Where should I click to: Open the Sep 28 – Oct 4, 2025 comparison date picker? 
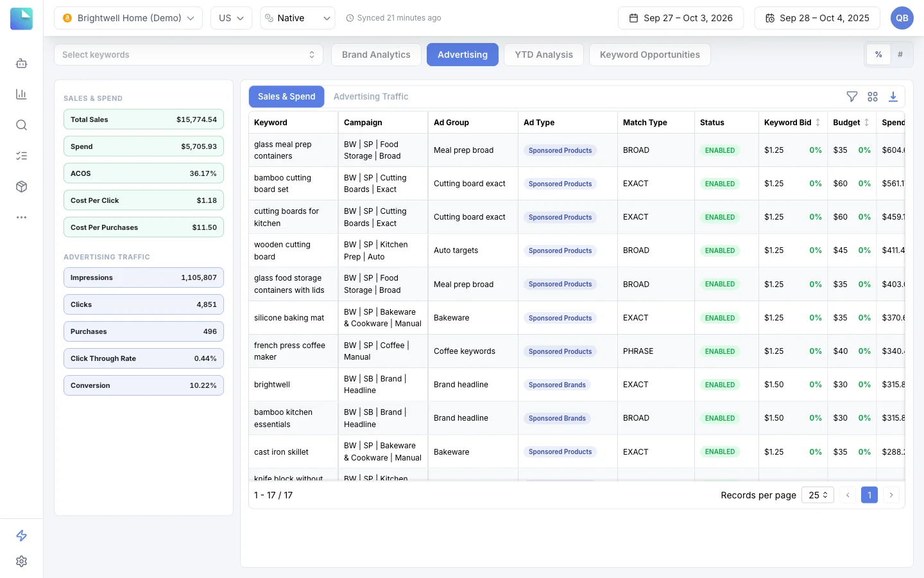pos(817,18)
